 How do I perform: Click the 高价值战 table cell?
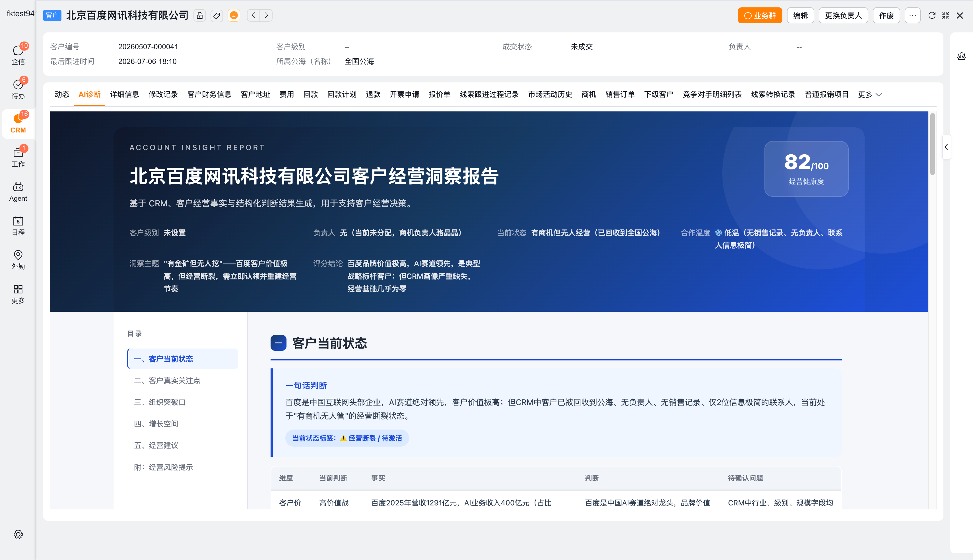click(334, 503)
